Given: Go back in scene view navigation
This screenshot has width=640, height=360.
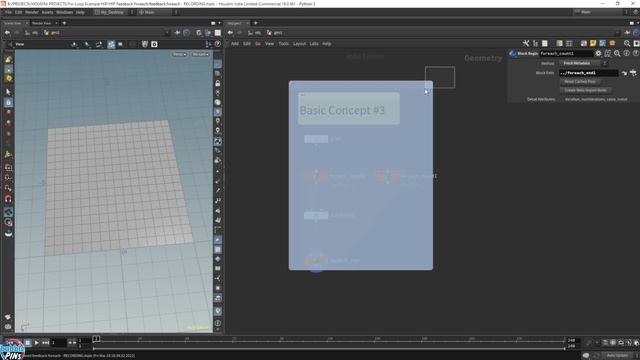Looking at the screenshot, I should point(7,33).
